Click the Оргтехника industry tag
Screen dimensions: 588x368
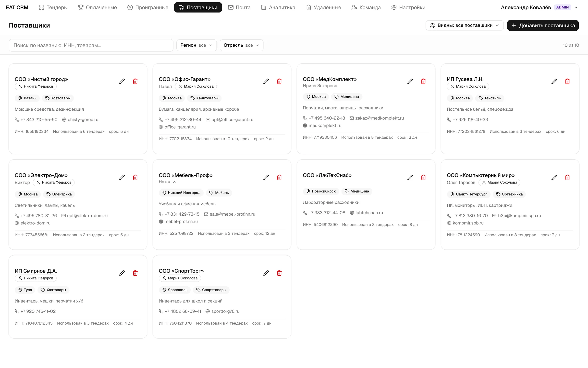(x=509, y=194)
